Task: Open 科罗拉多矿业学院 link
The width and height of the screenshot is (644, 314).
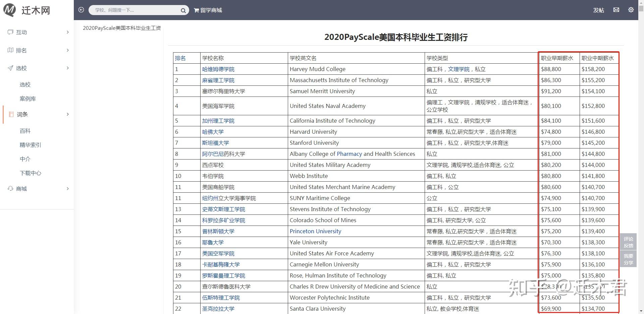Action: click(x=224, y=220)
